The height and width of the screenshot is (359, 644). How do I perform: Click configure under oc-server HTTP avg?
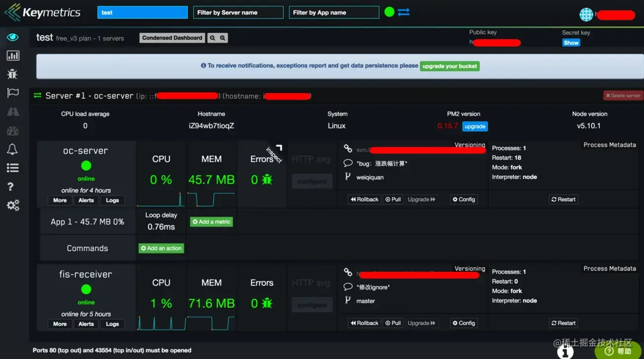(312, 181)
